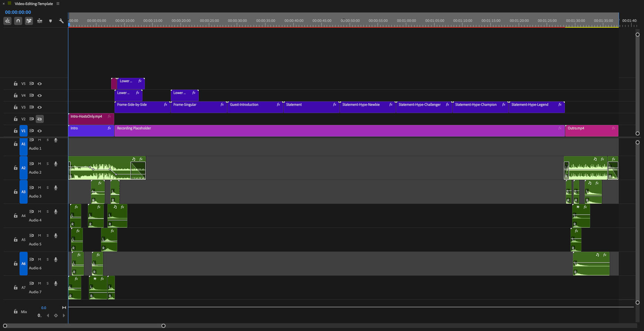This screenshot has height=331, width=644.
Task: Toggle V1 track visibility eye
Action: pyautogui.click(x=40, y=131)
